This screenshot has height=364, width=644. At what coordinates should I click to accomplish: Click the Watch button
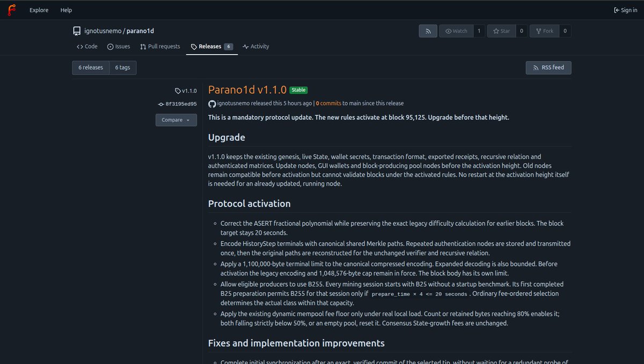(456, 31)
